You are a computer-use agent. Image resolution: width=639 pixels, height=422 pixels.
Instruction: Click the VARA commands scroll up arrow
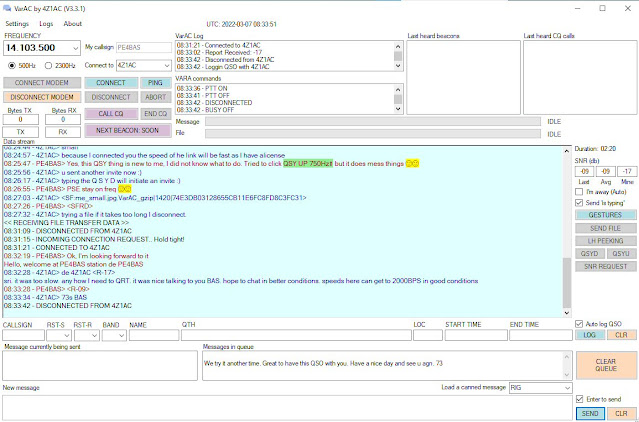tap(398, 89)
